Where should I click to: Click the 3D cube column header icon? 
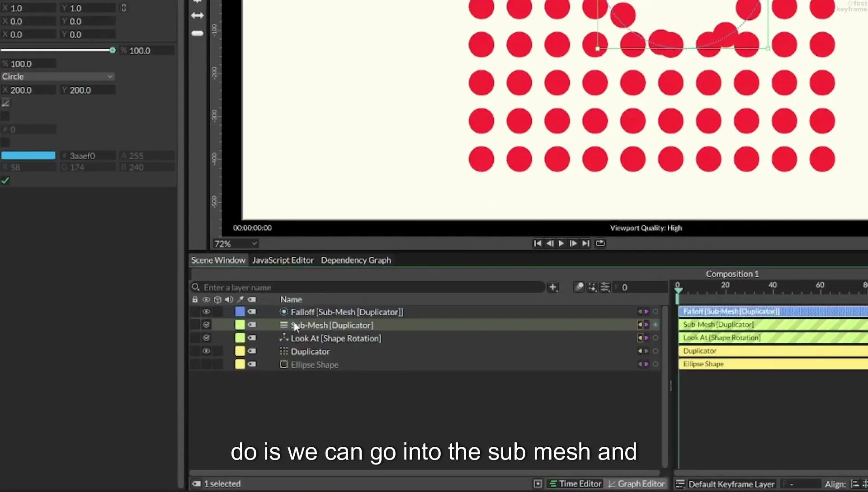pos(217,299)
